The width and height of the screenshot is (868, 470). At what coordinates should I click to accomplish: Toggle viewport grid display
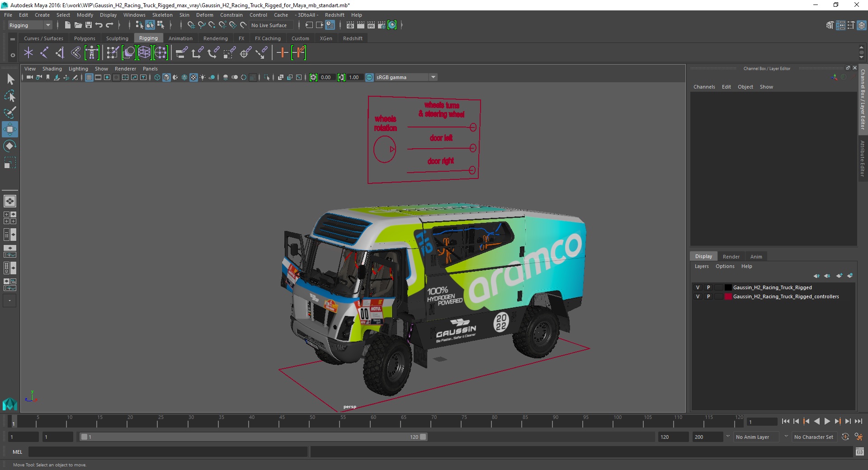tap(89, 77)
